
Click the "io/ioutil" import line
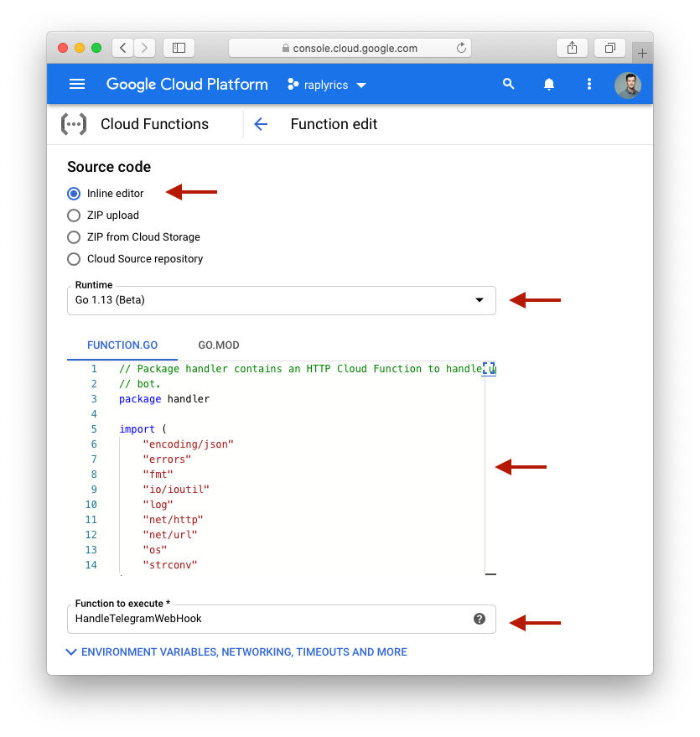pyautogui.click(x=176, y=490)
